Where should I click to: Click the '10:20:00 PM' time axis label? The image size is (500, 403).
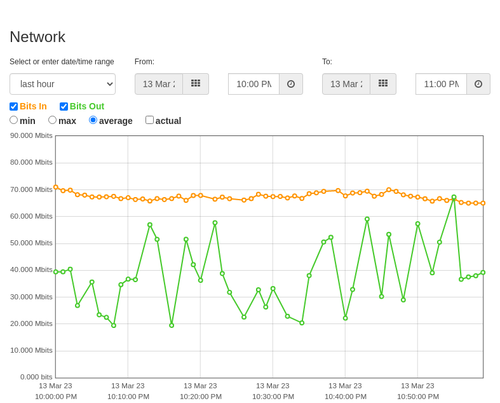(201, 397)
